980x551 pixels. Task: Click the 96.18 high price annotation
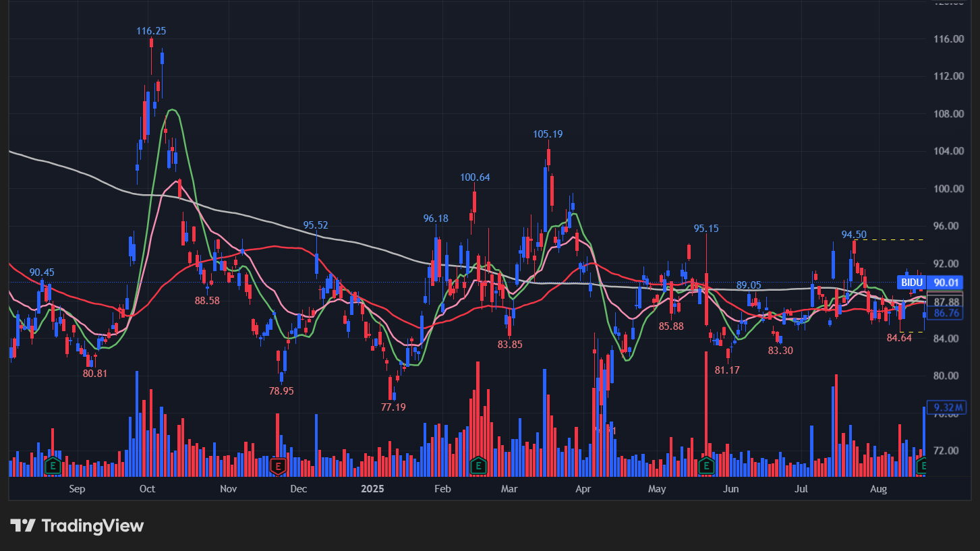[436, 219]
